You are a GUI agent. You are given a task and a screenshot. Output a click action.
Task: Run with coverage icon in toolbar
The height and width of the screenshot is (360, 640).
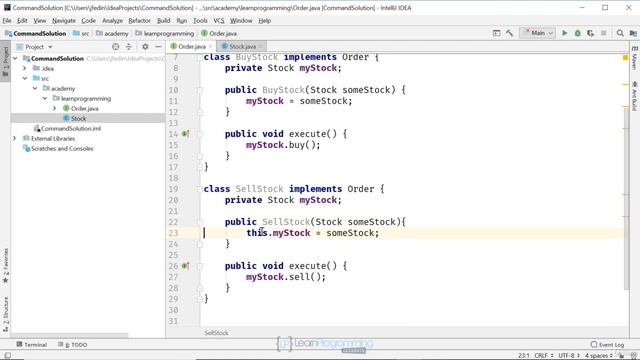click(x=590, y=33)
